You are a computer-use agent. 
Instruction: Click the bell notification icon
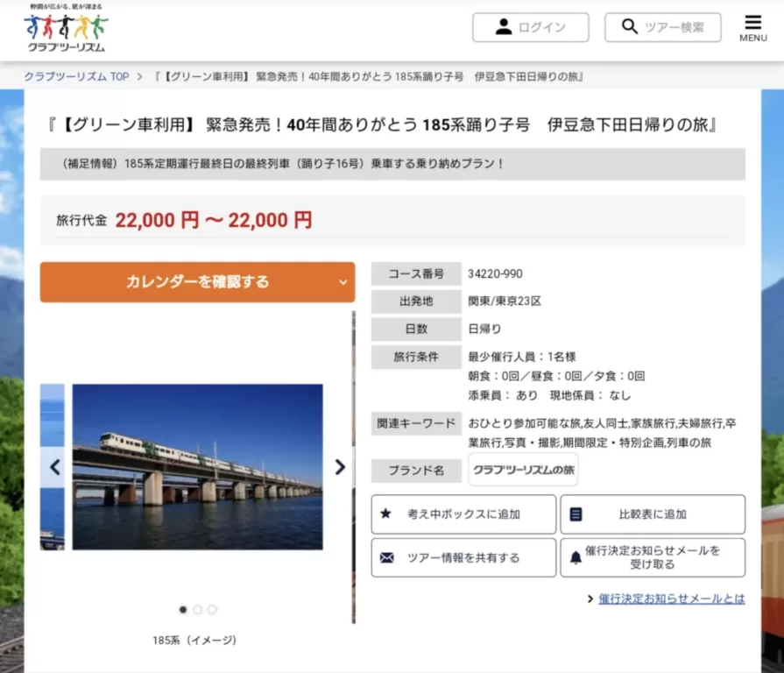(x=576, y=557)
